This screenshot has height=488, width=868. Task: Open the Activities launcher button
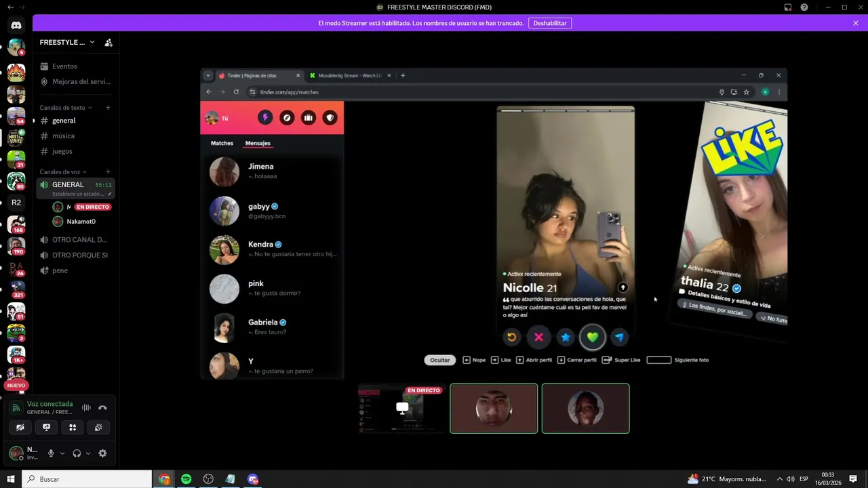[73, 427]
